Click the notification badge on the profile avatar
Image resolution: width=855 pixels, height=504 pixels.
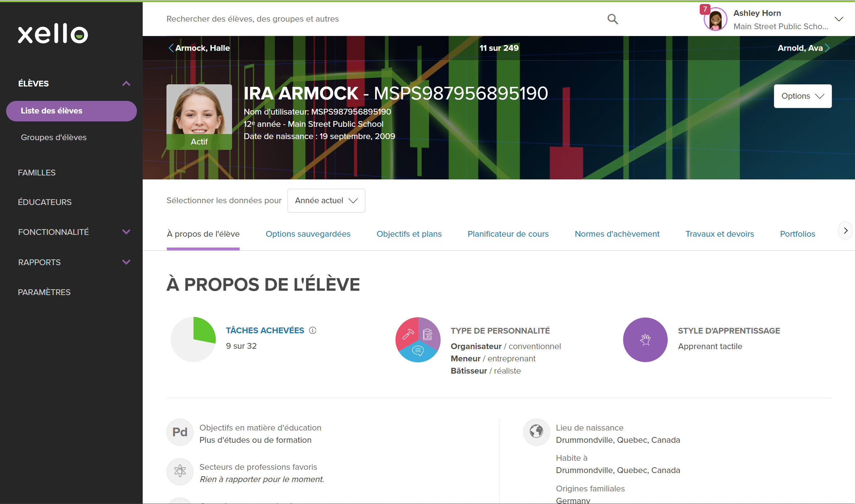click(x=705, y=9)
